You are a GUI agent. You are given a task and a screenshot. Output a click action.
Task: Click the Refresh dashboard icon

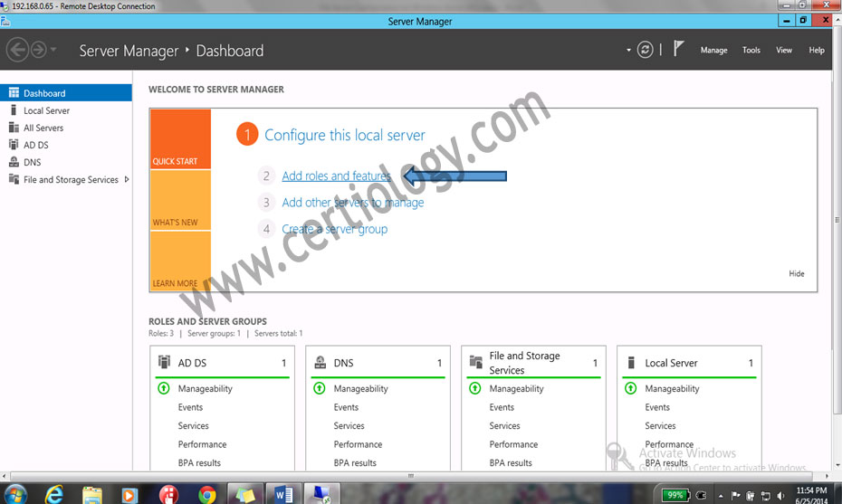click(x=645, y=50)
